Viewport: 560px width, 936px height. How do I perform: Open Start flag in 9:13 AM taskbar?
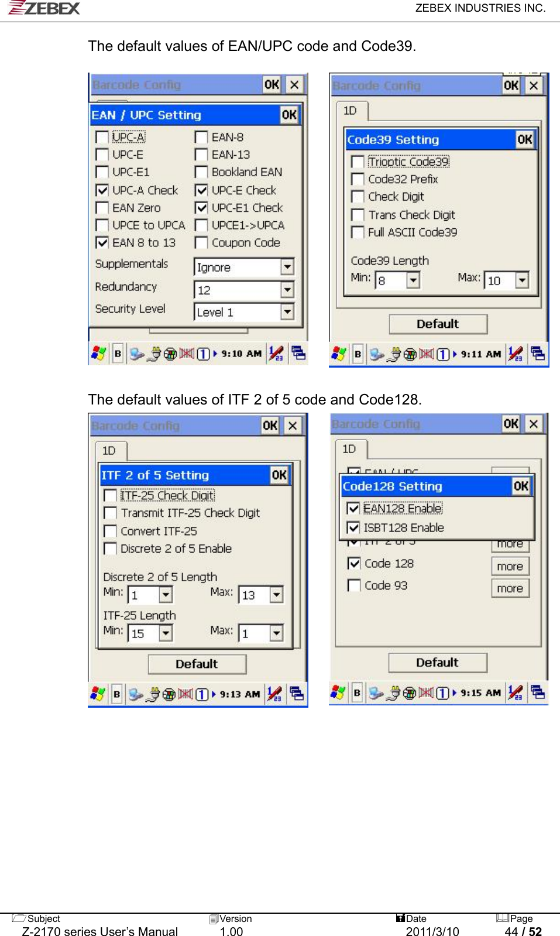click(98, 694)
